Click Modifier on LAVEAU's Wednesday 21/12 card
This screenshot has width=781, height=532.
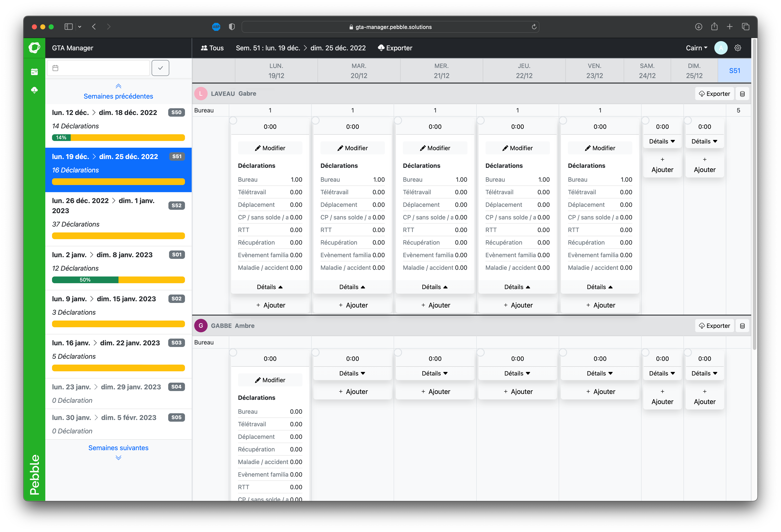435,148
